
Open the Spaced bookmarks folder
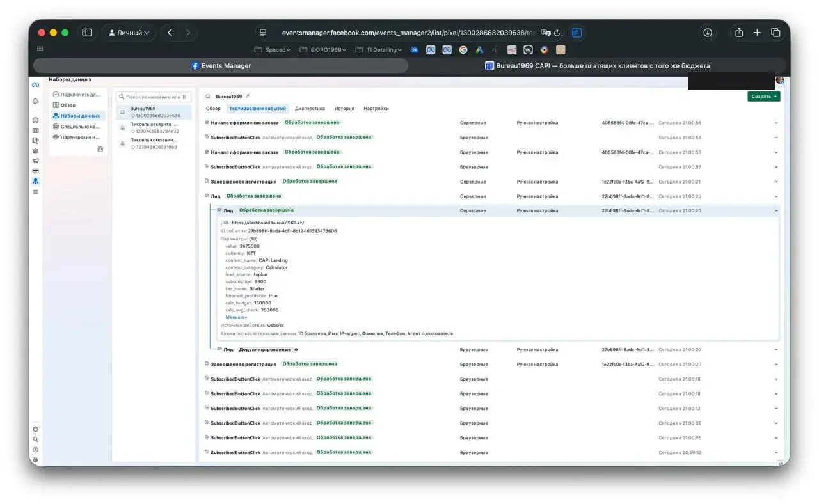[x=273, y=49]
